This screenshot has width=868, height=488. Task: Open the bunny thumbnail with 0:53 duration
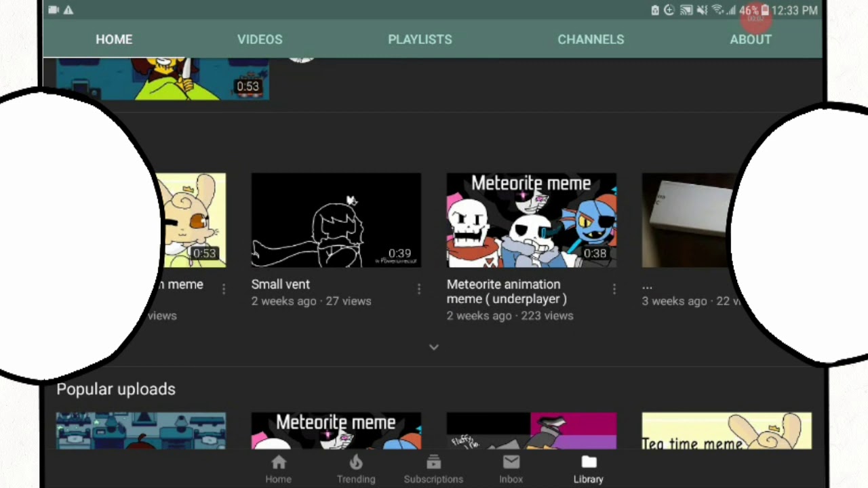(193, 220)
